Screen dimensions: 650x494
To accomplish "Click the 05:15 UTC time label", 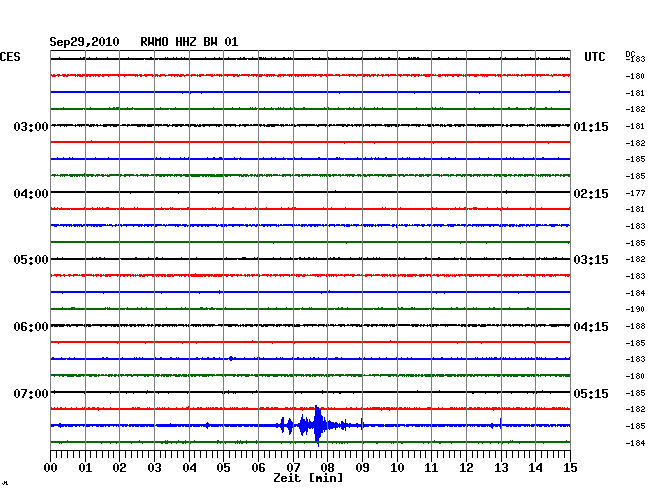I will 591,393.
